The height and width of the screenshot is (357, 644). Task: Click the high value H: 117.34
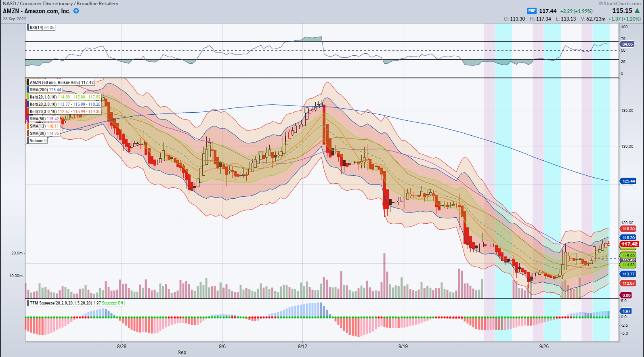click(x=541, y=19)
